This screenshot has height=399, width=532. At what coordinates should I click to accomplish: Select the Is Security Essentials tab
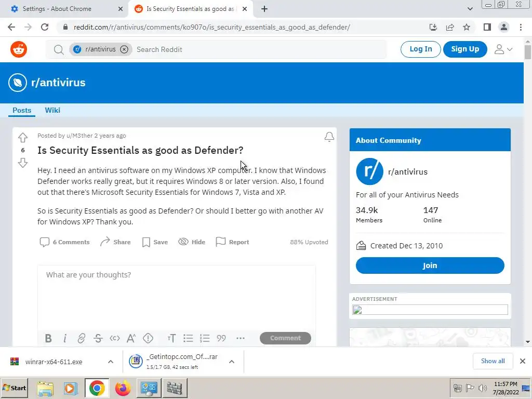pos(190,9)
